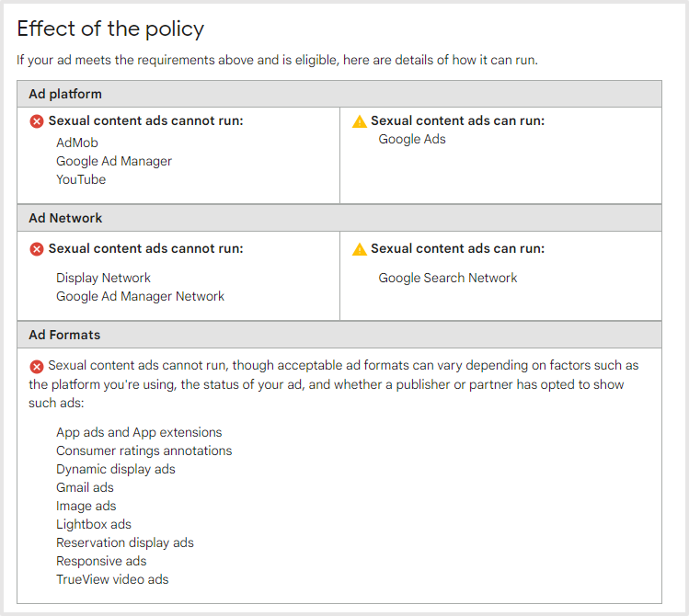
Task: Click the 'Display Network' entry
Action: (x=103, y=278)
